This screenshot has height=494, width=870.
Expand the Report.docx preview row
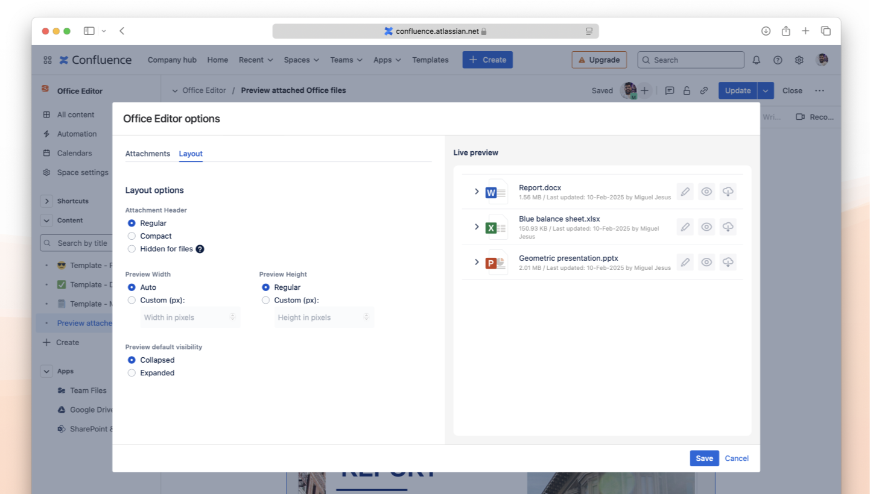pyautogui.click(x=476, y=192)
